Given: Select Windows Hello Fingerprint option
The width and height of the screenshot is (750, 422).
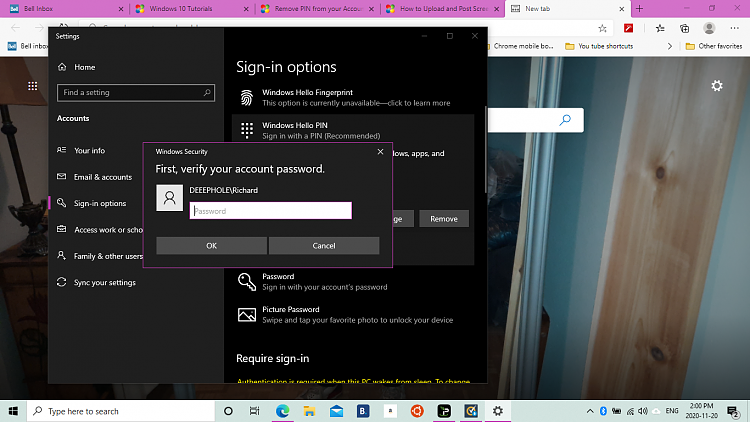Looking at the screenshot, I should [353, 98].
